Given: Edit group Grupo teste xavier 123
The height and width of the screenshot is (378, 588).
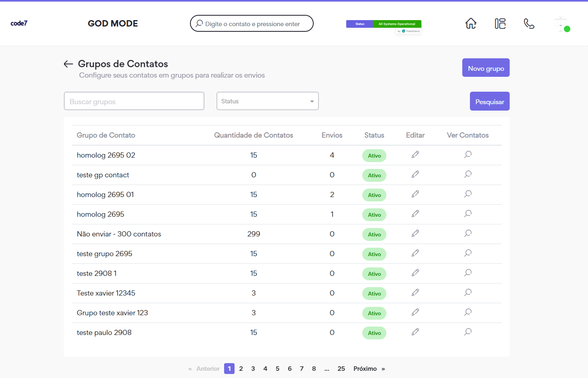Looking at the screenshot, I should tap(415, 312).
